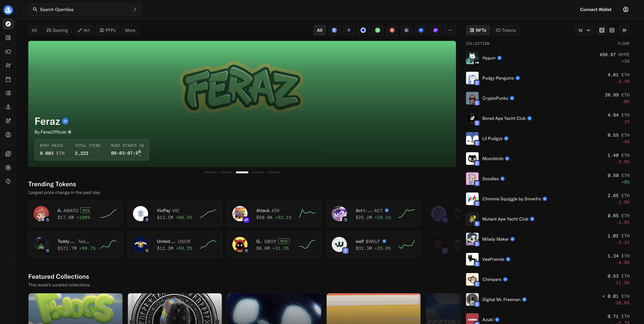This screenshot has height=324, width=644.
Task: Switch to the Tokens toggle
Action: [x=506, y=30]
